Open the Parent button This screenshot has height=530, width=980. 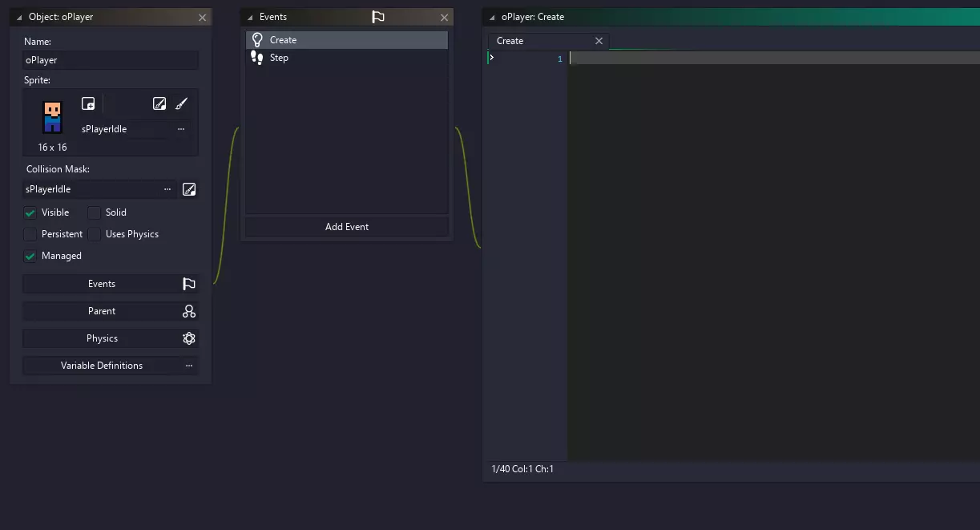tap(111, 311)
